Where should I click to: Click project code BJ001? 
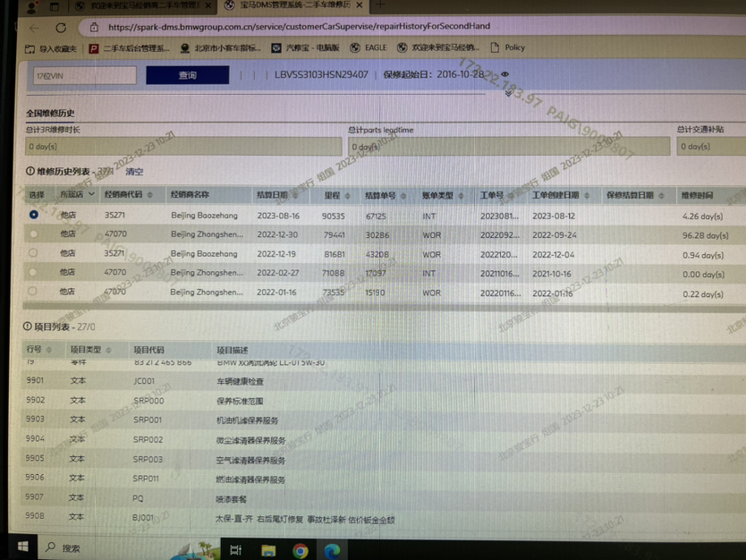(143, 518)
